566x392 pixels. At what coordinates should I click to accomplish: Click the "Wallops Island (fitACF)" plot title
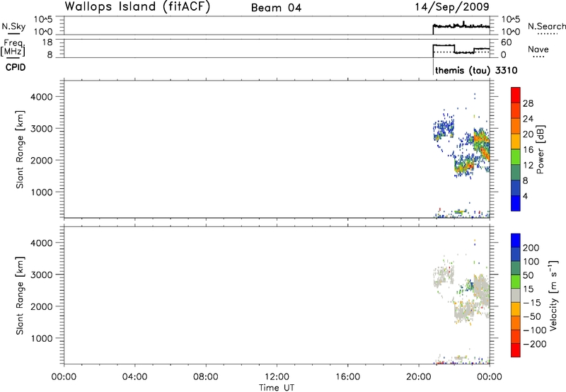137,7
